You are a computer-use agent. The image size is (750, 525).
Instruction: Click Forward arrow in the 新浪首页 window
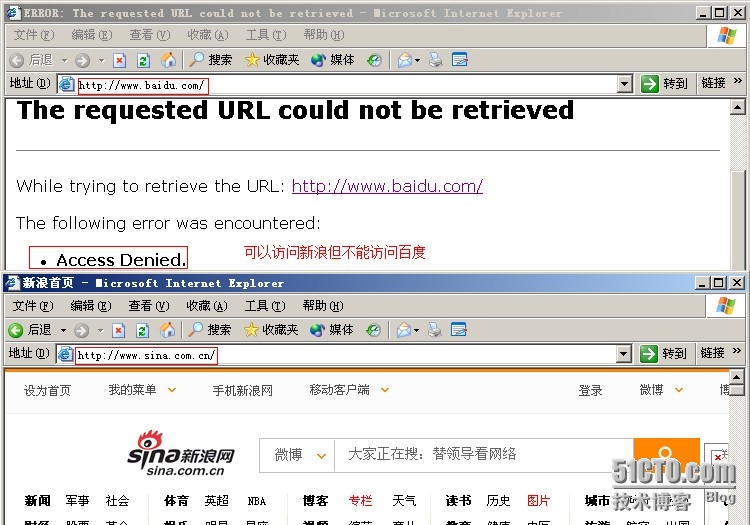(82, 330)
